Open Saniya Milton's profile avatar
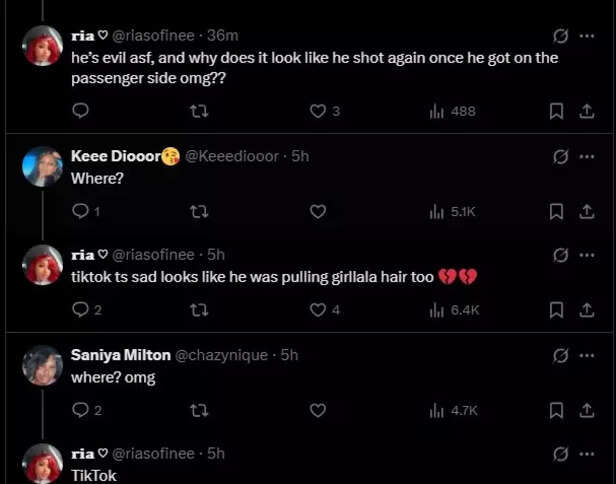The width and height of the screenshot is (616, 484). pyautogui.click(x=43, y=365)
